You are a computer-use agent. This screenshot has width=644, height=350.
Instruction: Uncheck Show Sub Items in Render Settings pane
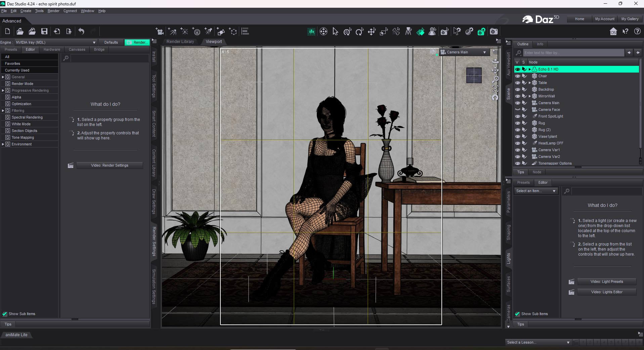[5, 314]
